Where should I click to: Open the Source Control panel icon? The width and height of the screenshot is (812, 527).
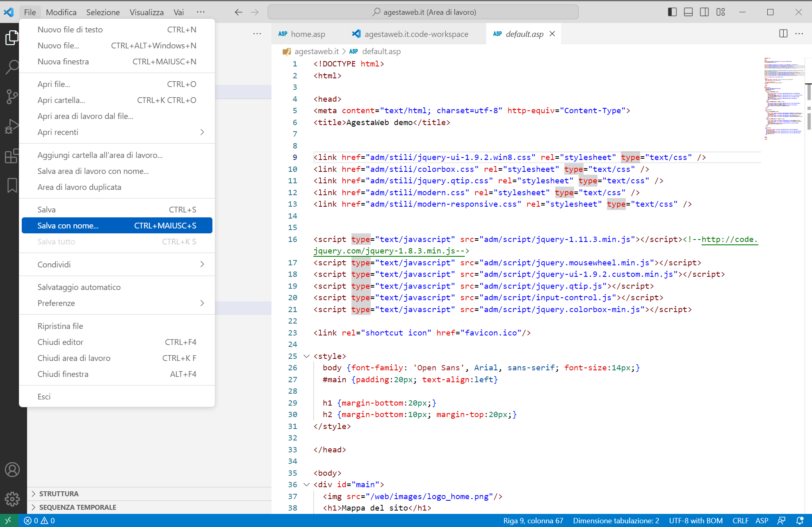tap(12, 96)
